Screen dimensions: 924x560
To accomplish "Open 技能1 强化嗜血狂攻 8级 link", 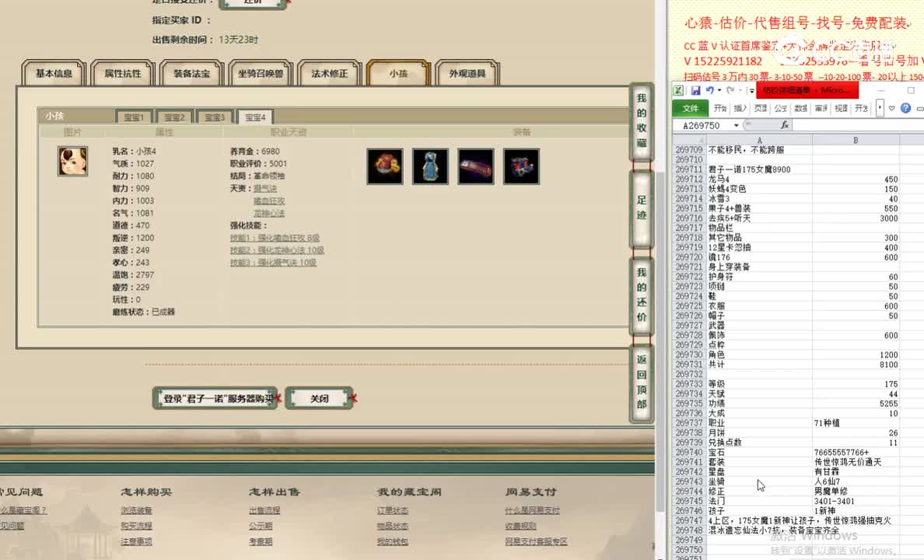I will 275,238.
